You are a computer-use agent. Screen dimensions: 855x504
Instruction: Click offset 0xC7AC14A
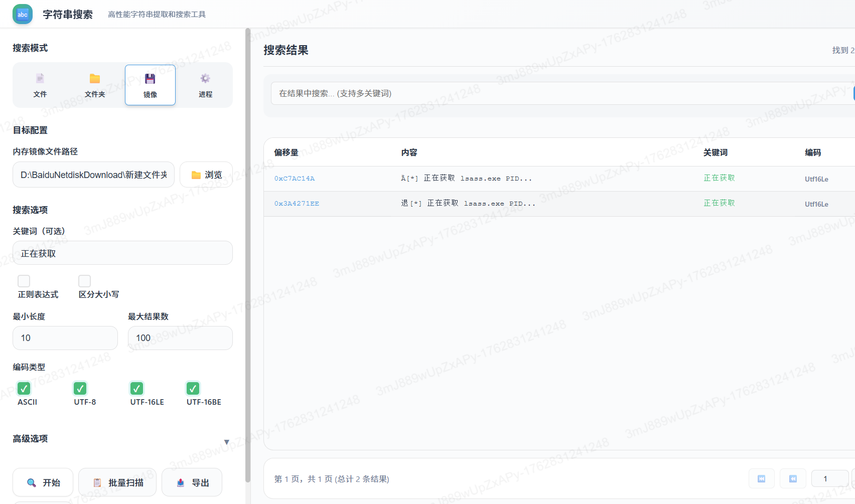[x=295, y=179]
